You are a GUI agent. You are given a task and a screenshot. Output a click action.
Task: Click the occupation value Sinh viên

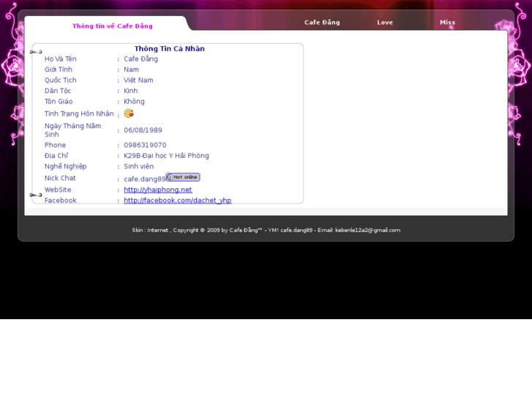[x=138, y=166]
